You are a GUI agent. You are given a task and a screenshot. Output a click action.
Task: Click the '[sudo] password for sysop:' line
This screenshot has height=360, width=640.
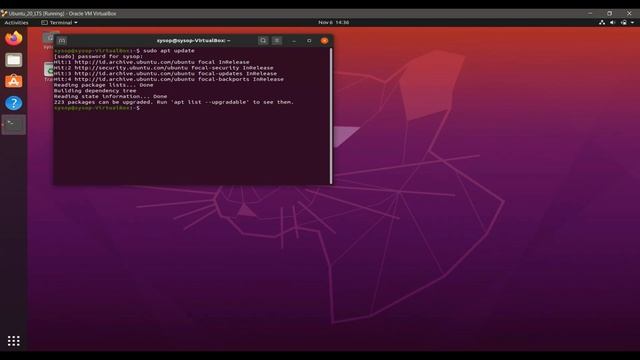pos(98,56)
